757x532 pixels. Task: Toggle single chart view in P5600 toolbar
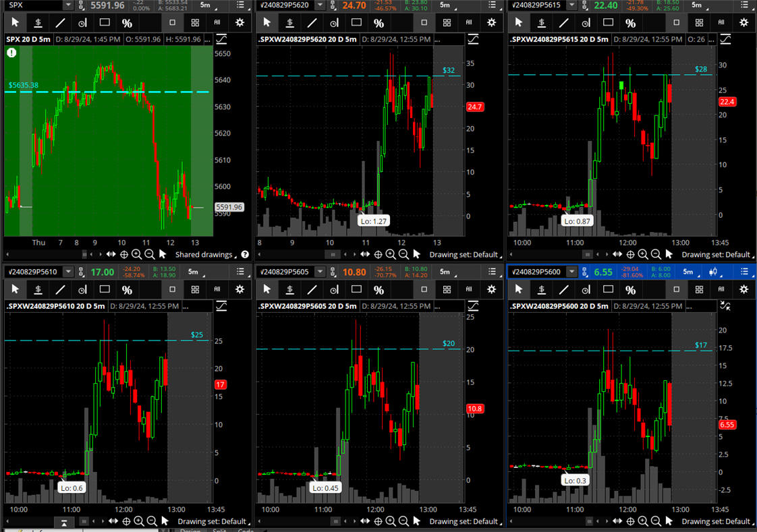point(676,289)
